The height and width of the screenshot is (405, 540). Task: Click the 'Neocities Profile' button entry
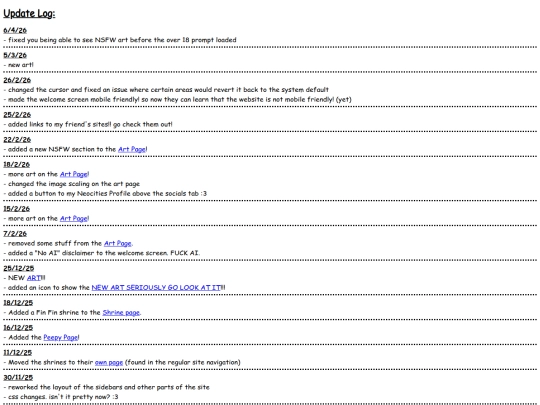[x=105, y=194]
